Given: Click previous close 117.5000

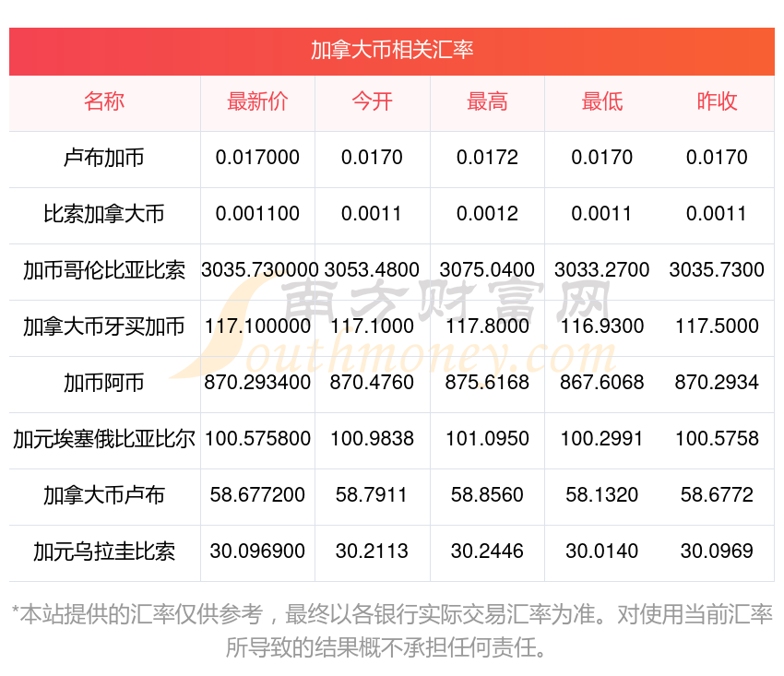Looking at the screenshot, I should point(717,326).
